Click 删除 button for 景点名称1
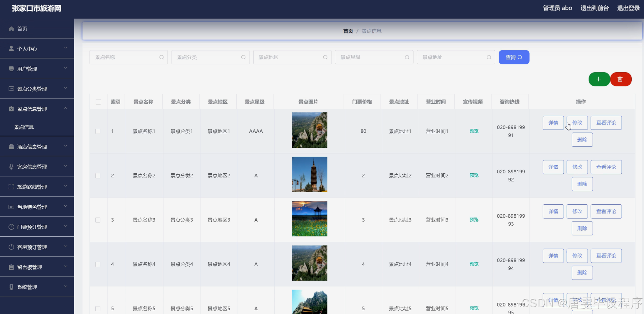The height and width of the screenshot is (314, 644). (582, 140)
